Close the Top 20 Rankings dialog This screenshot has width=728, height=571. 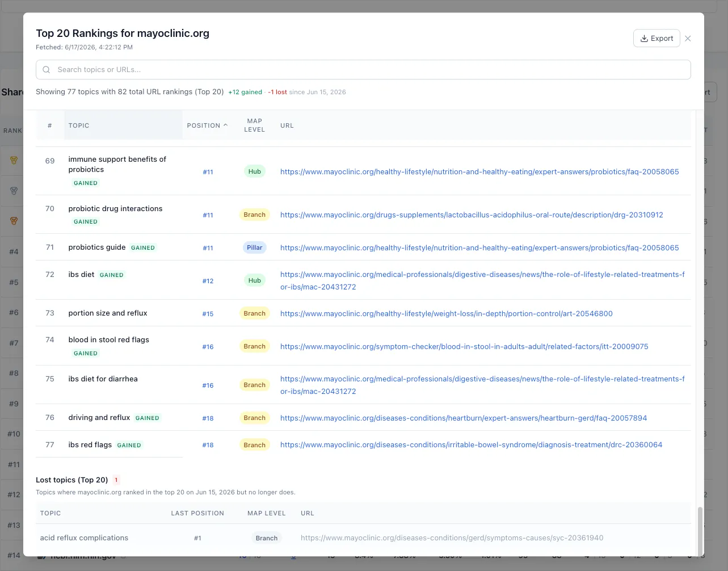688,39
